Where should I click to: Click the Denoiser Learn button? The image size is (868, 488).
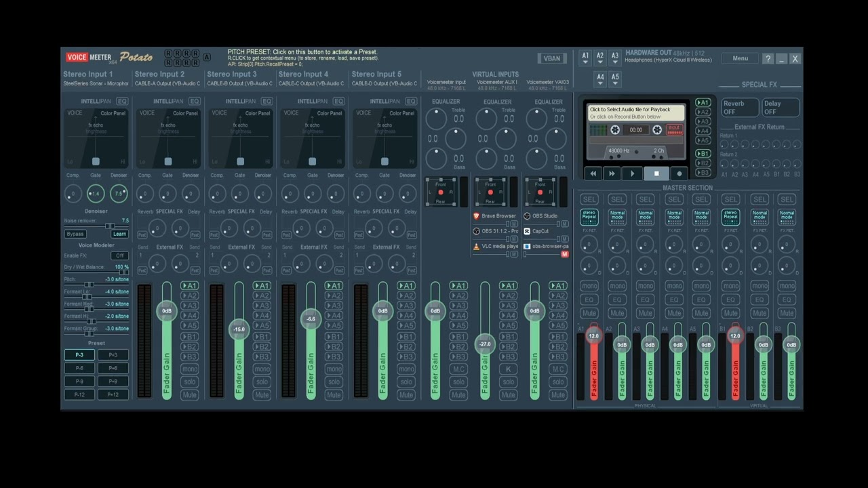pos(120,234)
